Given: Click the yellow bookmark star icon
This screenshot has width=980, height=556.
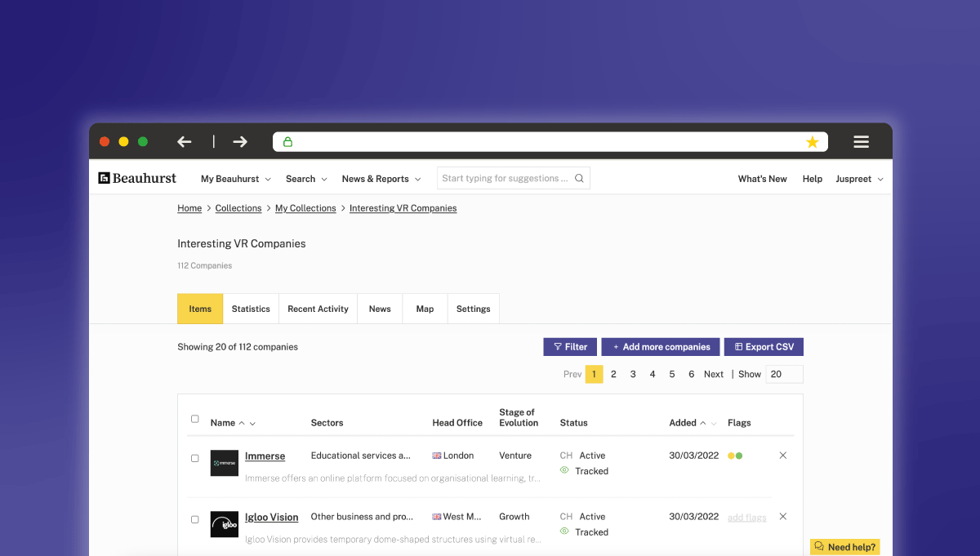Looking at the screenshot, I should (812, 142).
